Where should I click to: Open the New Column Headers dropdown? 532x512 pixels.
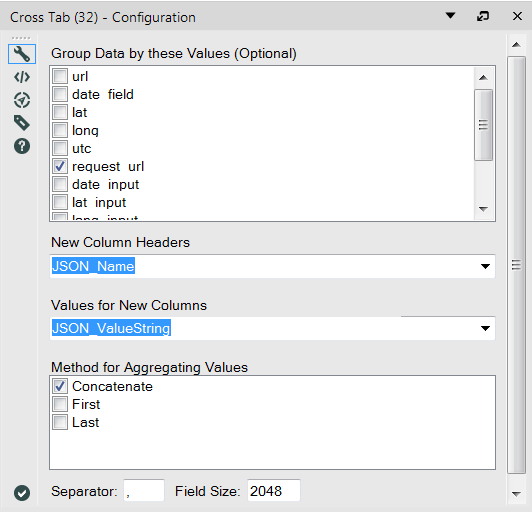click(485, 266)
